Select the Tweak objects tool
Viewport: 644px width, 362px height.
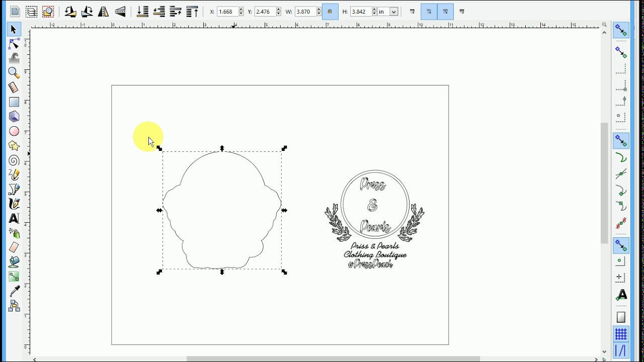point(14,58)
